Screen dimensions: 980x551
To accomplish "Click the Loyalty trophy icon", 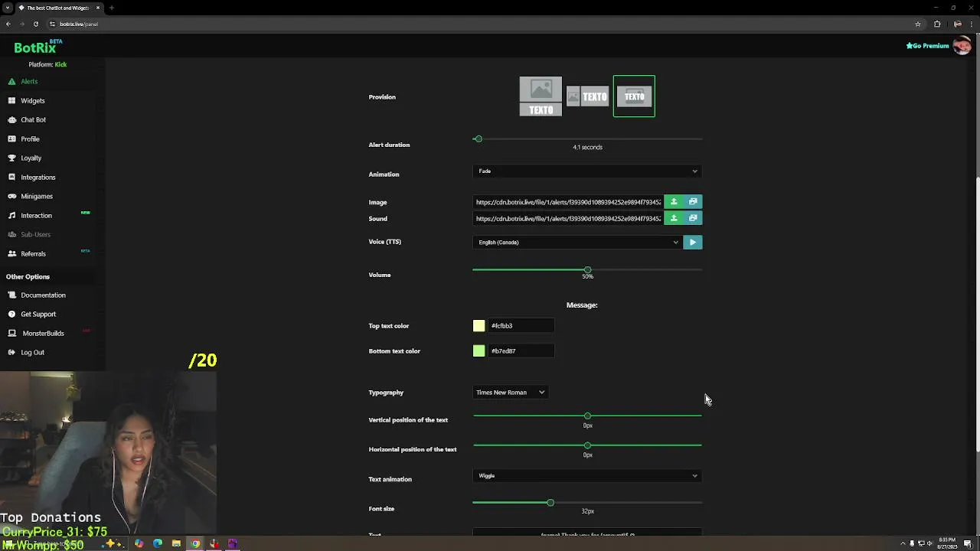I will 12,158.
